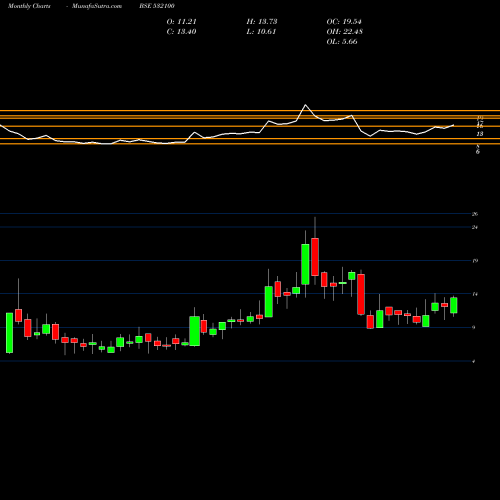This screenshot has width=500, height=500.
Task: Click the right end of the white line
Action: click(x=453, y=125)
